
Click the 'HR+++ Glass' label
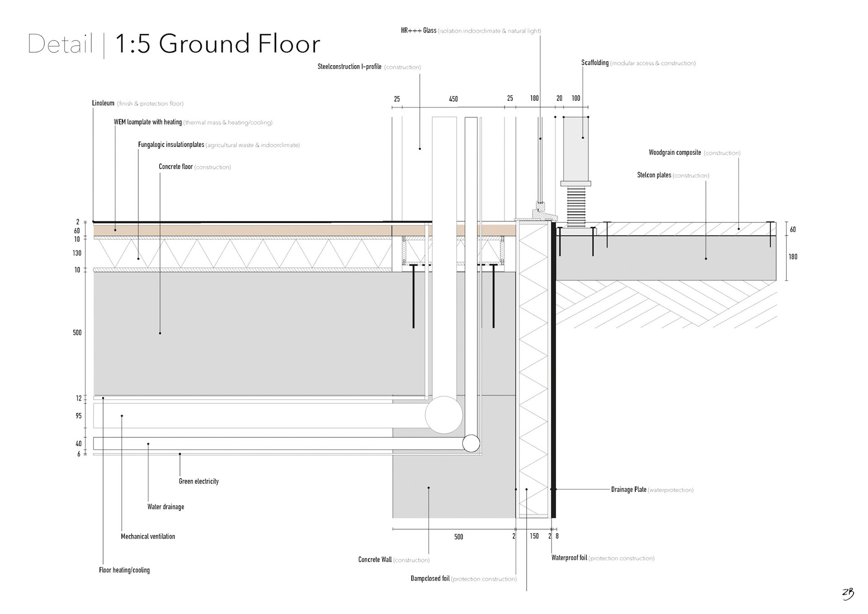(x=418, y=31)
